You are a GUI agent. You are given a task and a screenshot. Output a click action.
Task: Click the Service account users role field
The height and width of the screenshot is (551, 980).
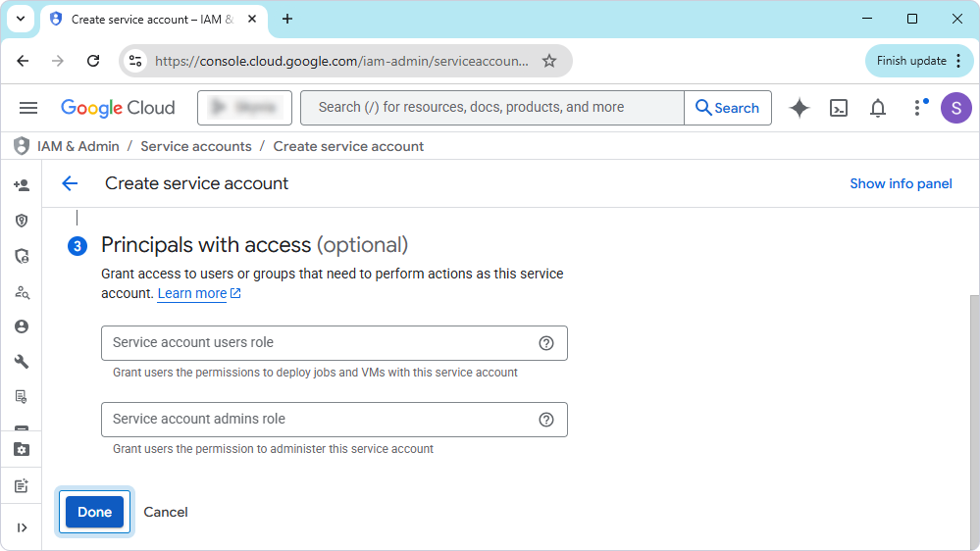tap(319, 343)
